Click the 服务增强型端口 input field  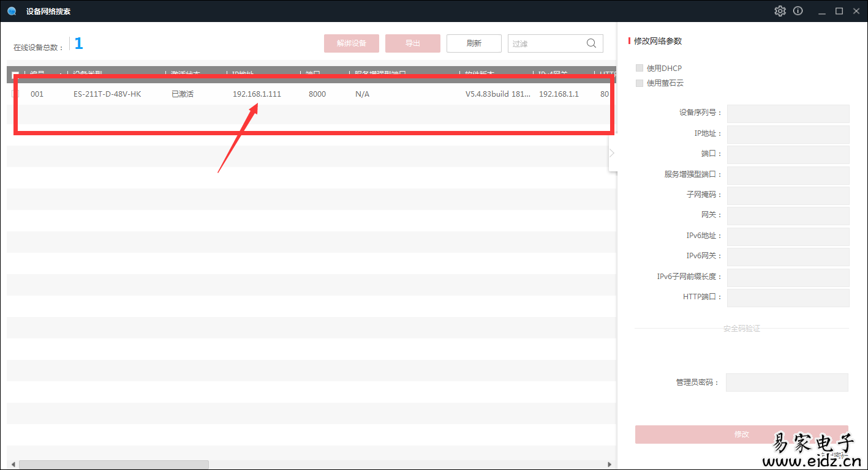click(788, 175)
